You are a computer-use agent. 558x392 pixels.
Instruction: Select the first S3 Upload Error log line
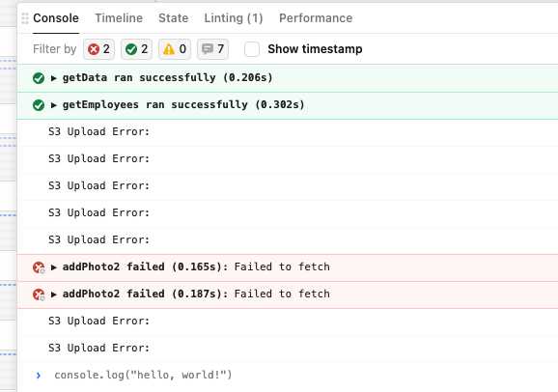(288, 132)
